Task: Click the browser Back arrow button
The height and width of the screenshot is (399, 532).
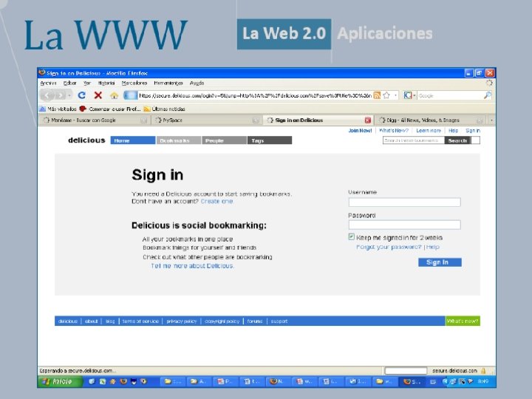Action: 47,95
